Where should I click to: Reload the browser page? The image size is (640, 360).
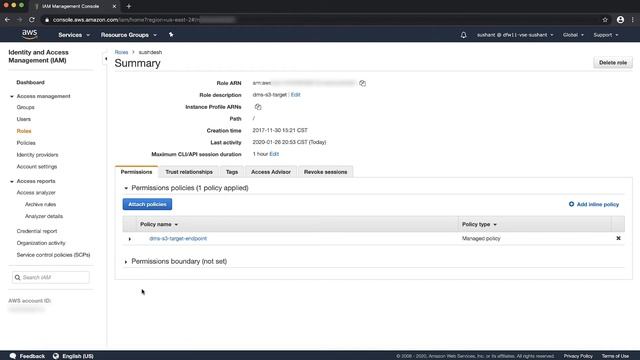click(x=32, y=20)
